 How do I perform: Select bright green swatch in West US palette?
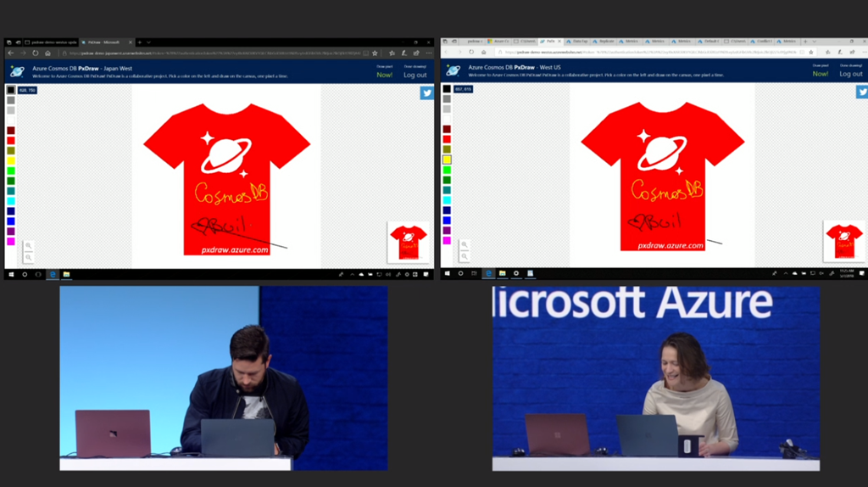[x=447, y=170]
